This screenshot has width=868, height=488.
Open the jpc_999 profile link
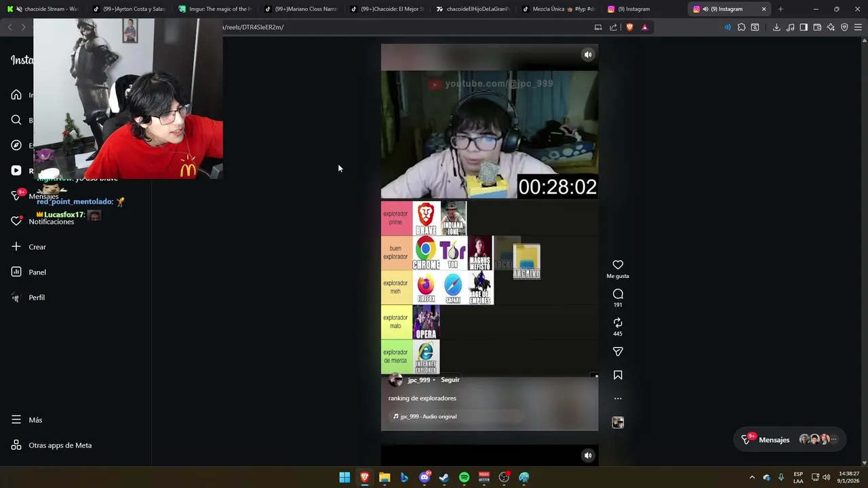418,380
